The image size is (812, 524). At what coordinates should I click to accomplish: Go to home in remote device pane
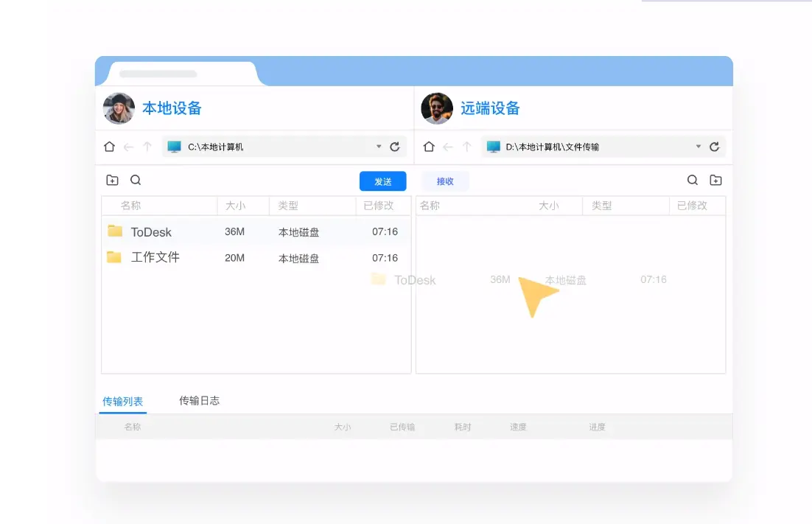pyautogui.click(x=429, y=147)
